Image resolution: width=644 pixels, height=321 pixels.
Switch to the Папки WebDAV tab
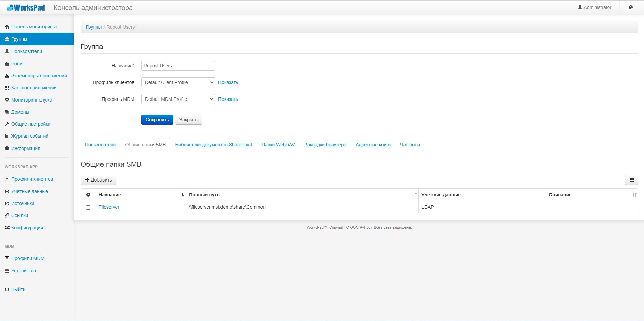tap(278, 145)
